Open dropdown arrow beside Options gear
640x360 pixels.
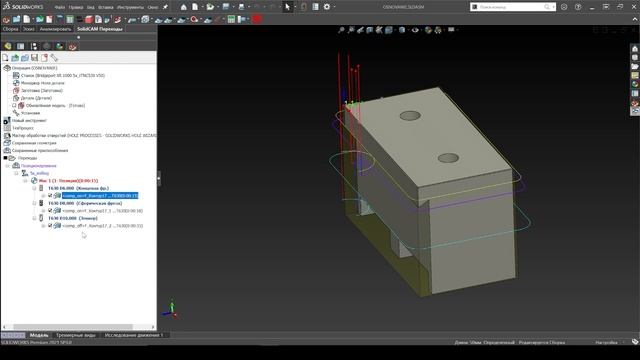point(334,7)
